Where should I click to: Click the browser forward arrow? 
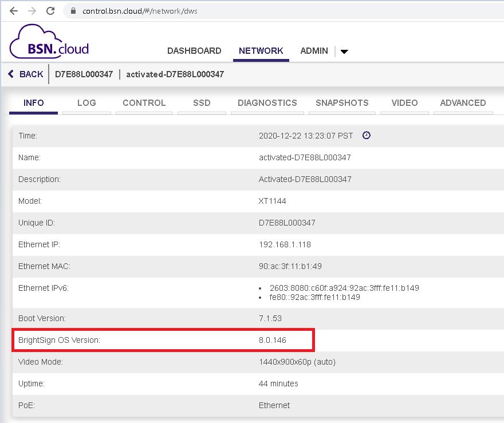(x=32, y=11)
